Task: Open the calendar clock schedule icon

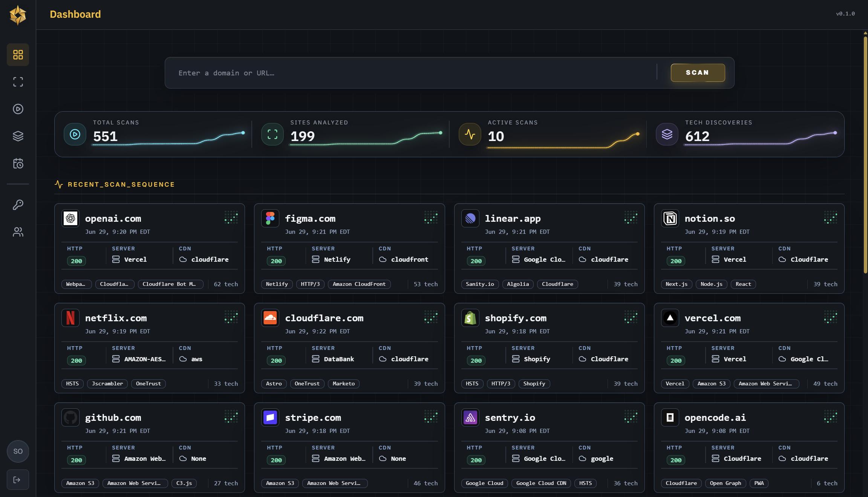Action: pyautogui.click(x=18, y=163)
